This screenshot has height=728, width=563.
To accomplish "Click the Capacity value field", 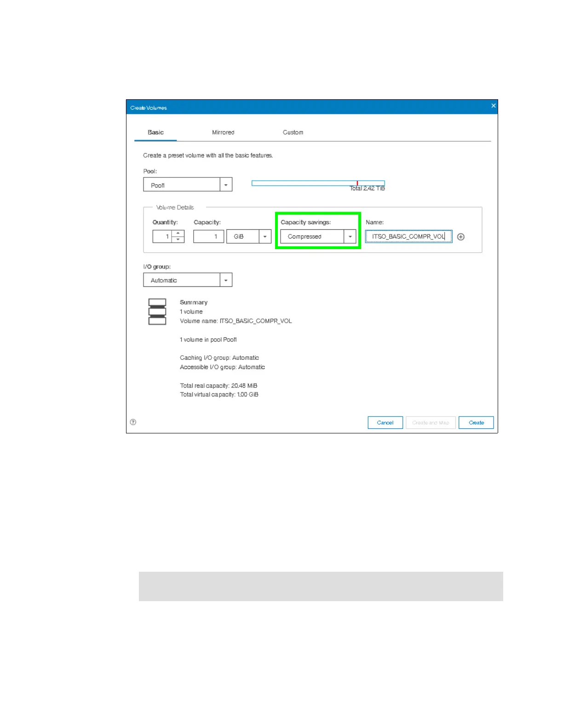I will pyautogui.click(x=208, y=236).
